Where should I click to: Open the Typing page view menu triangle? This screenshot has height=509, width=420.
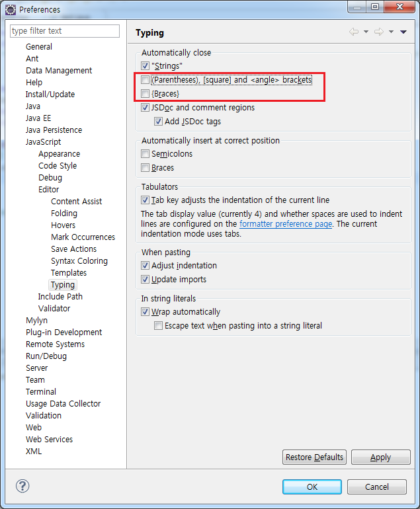(403, 32)
